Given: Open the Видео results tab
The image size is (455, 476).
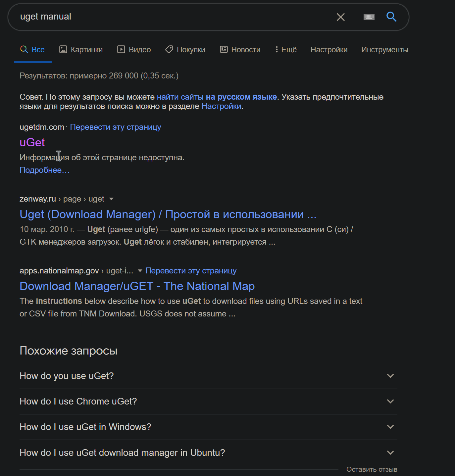Looking at the screenshot, I should pos(134,50).
